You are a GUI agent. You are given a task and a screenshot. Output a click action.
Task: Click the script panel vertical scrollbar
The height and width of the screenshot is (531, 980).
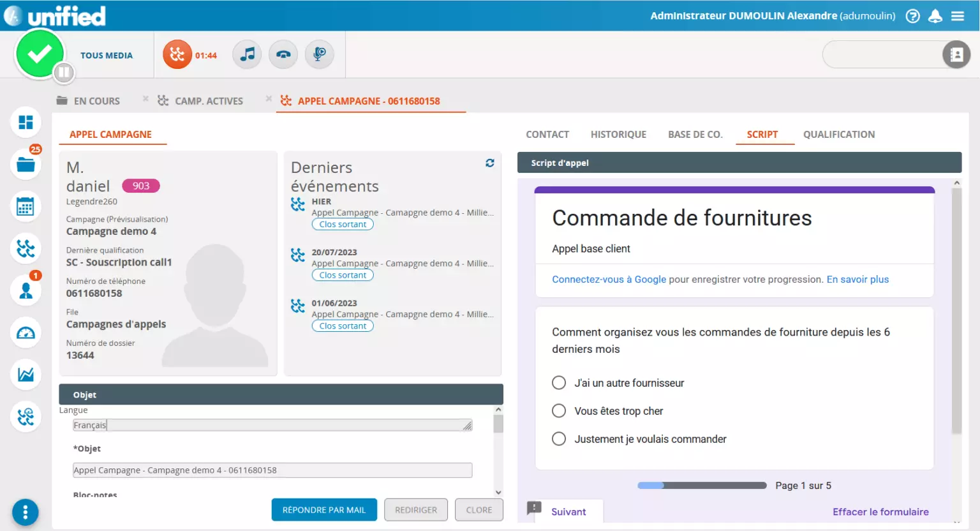956,311
